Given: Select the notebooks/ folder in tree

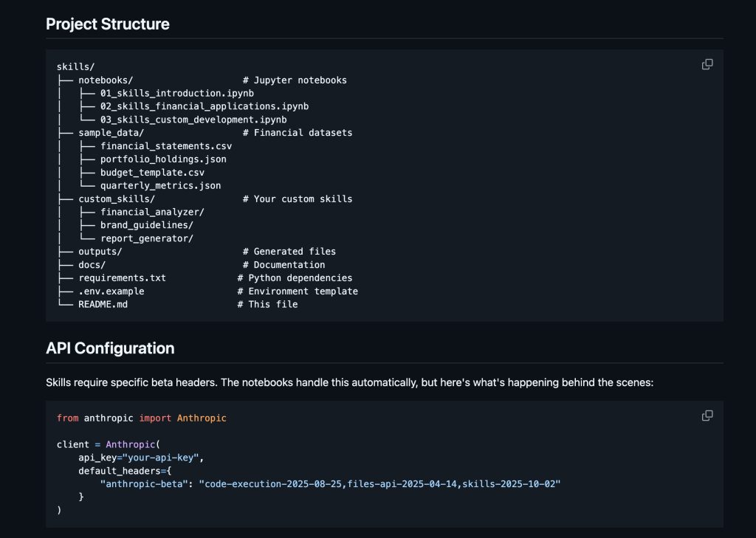Looking at the screenshot, I should (106, 80).
